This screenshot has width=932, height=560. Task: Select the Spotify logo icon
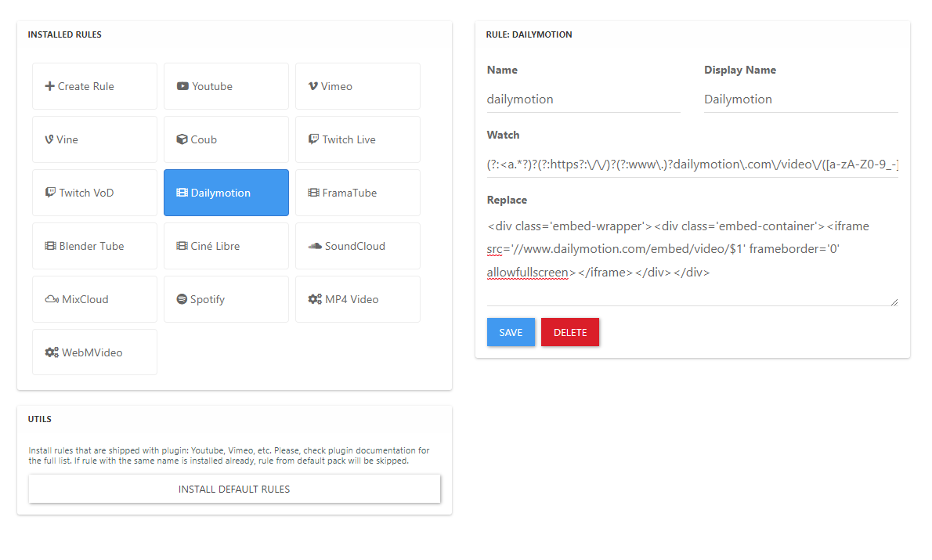[x=182, y=299]
